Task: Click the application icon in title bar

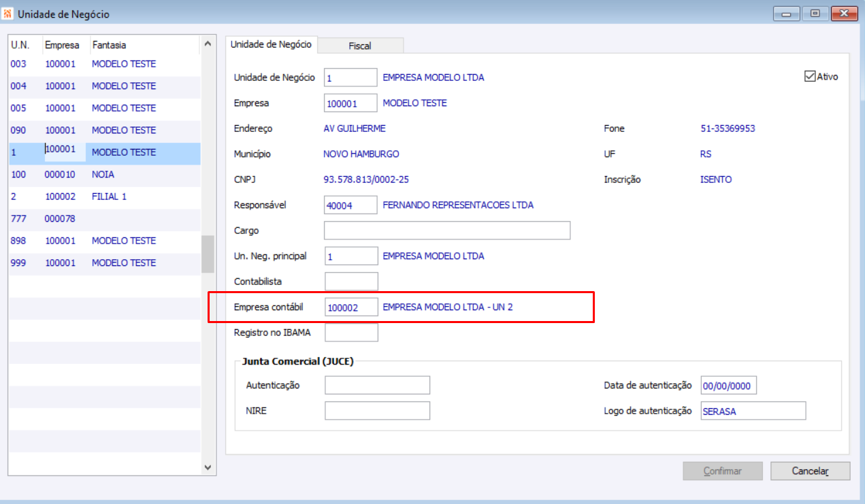Action: coord(7,14)
